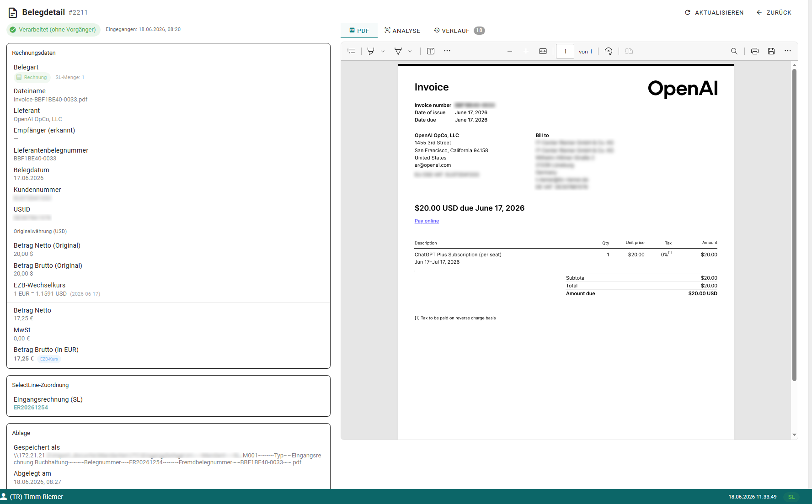Click the SL status indicator in footer

coord(791,497)
